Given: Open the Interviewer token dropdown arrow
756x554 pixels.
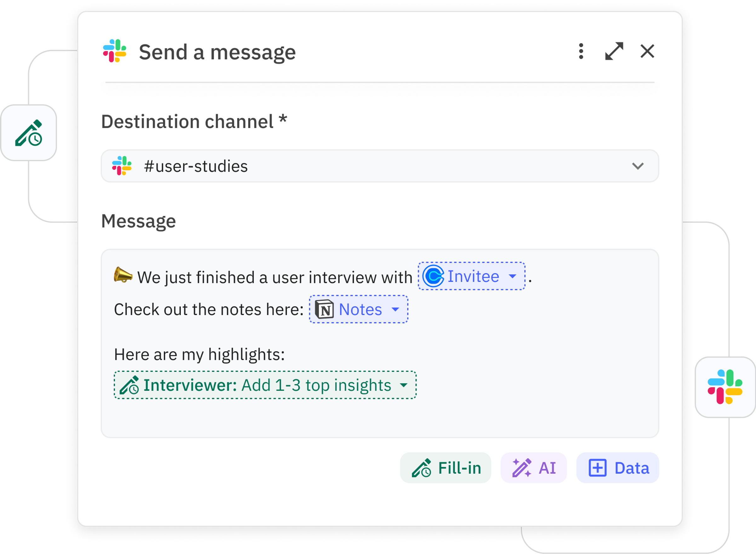Looking at the screenshot, I should click(404, 385).
